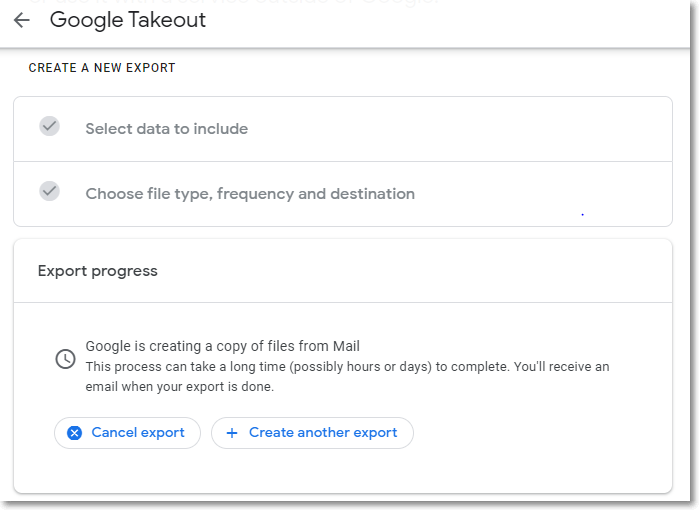Viewport: 699px width, 510px height.
Task: Click the Export progress section heading
Action: tap(97, 271)
